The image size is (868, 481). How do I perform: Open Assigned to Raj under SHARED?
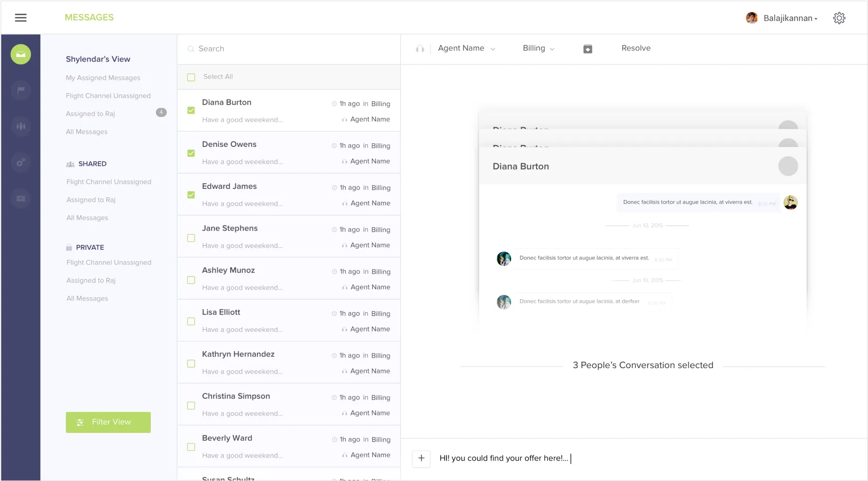91,200
